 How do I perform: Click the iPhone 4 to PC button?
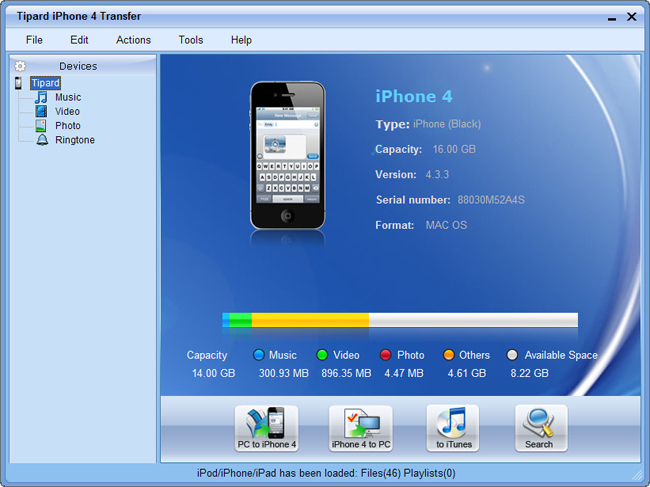[361, 428]
